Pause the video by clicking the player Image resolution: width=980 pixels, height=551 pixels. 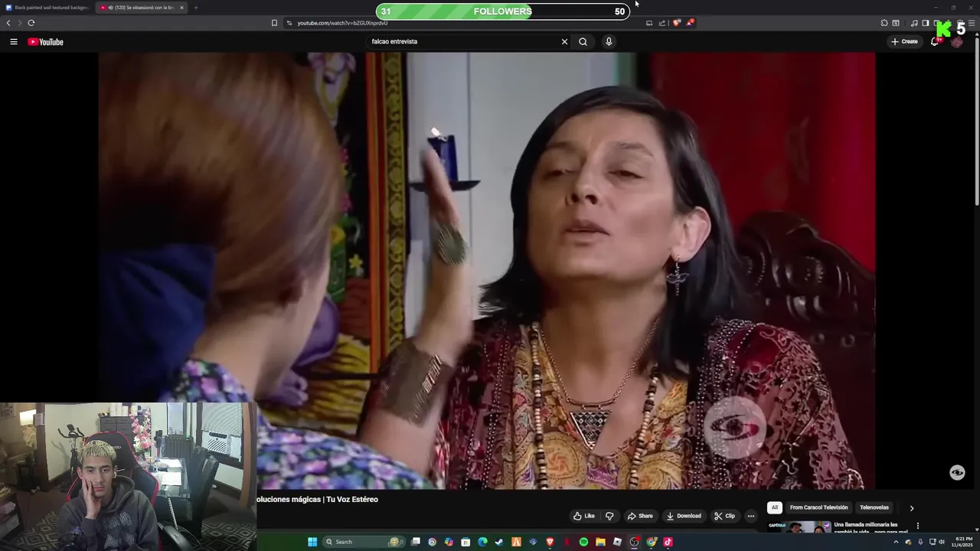[486, 270]
